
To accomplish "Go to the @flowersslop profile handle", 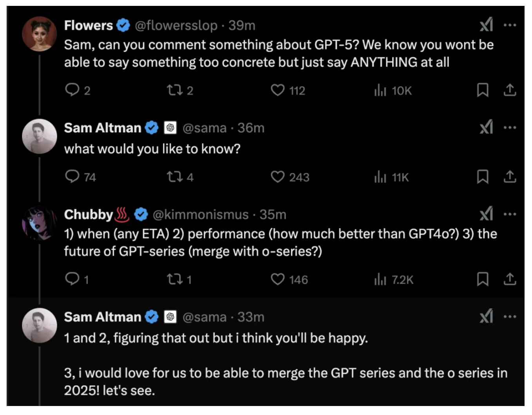I will 176,25.
